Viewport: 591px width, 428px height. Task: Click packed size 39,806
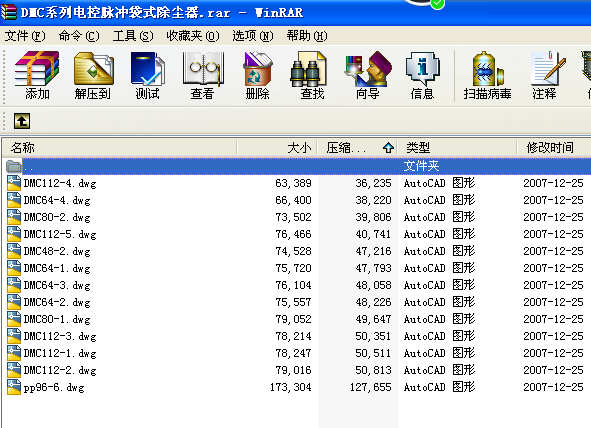point(373,217)
